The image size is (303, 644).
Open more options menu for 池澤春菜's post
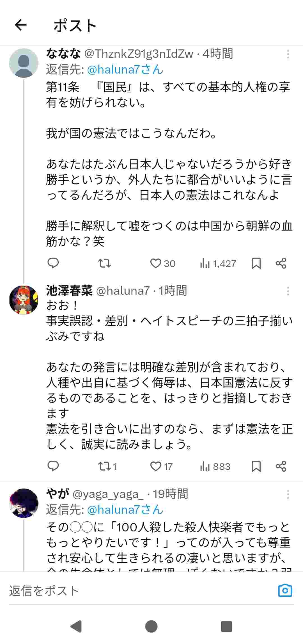coord(288,291)
